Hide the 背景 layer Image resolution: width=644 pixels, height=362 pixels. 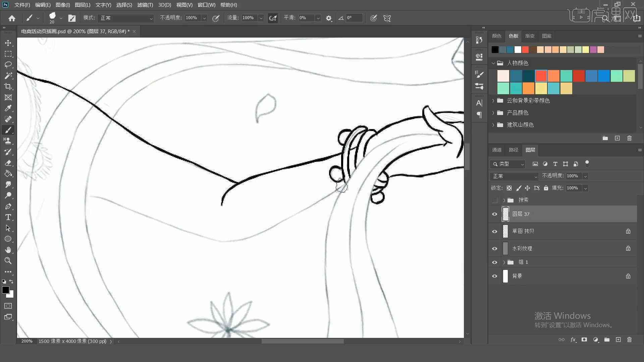(x=494, y=276)
